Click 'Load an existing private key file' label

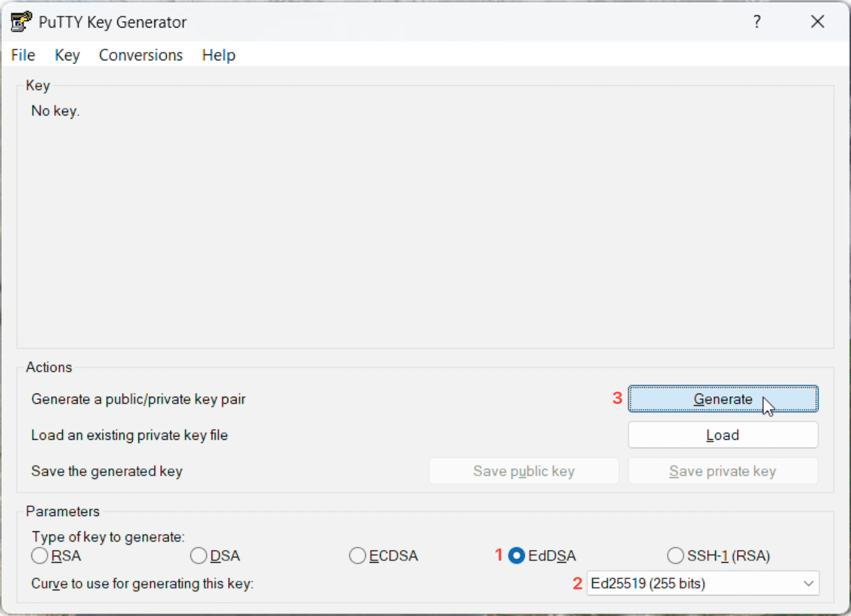[129, 435]
